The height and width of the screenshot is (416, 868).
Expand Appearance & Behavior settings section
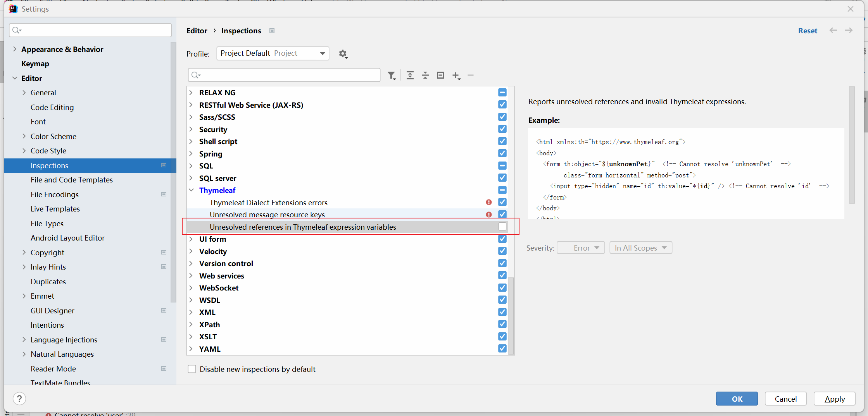[15, 49]
